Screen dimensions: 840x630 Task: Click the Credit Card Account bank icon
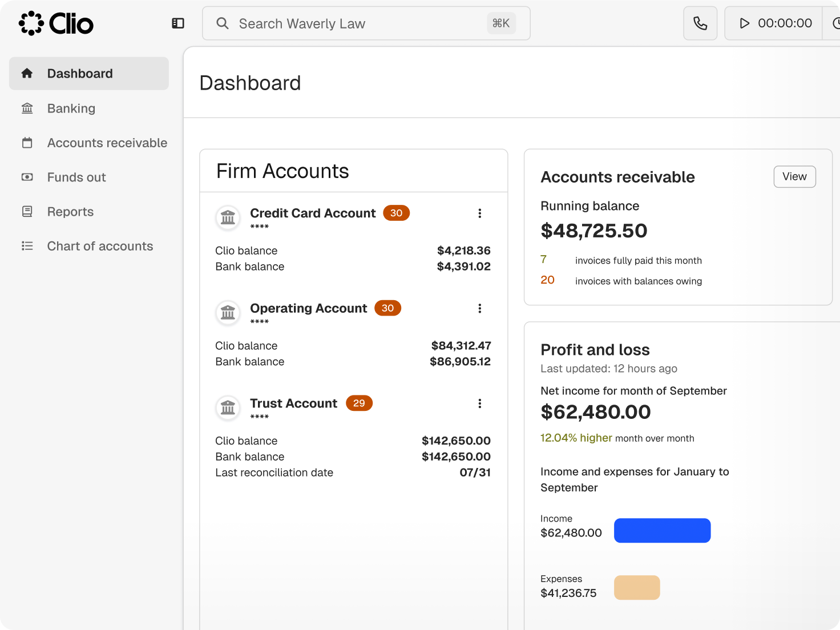(x=228, y=217)
